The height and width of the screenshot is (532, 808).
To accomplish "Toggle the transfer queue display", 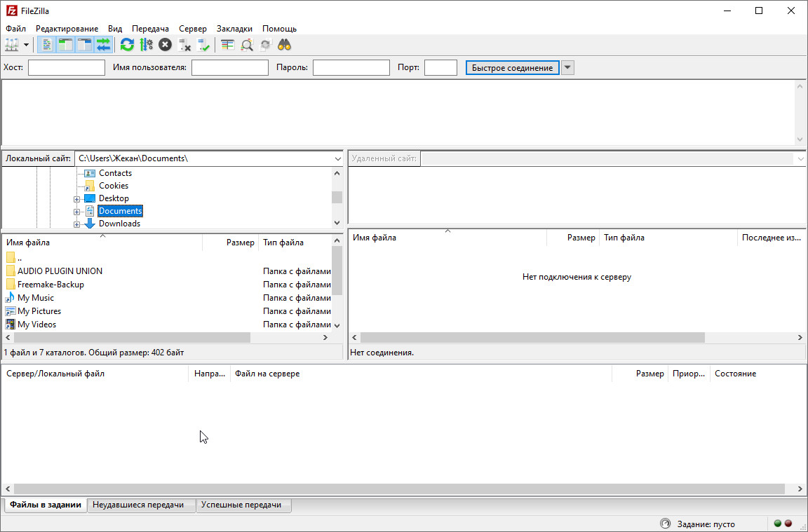I will [x=104, y=45].
